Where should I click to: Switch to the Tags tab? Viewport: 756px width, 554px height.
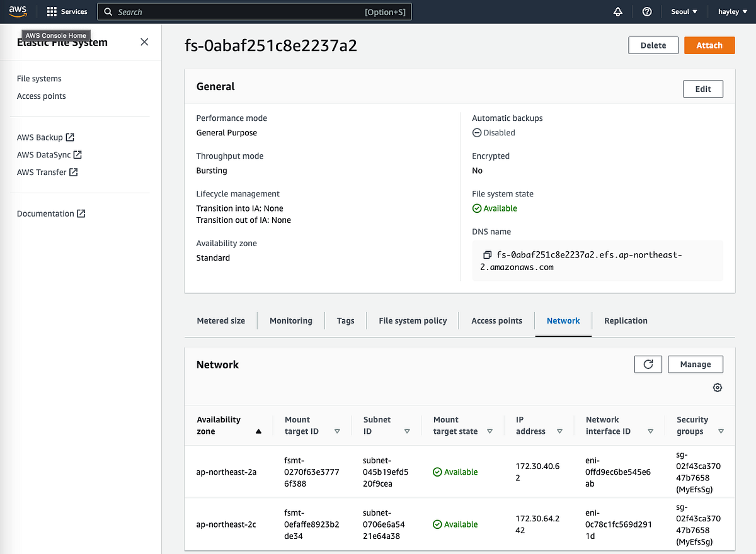point(345,320)
